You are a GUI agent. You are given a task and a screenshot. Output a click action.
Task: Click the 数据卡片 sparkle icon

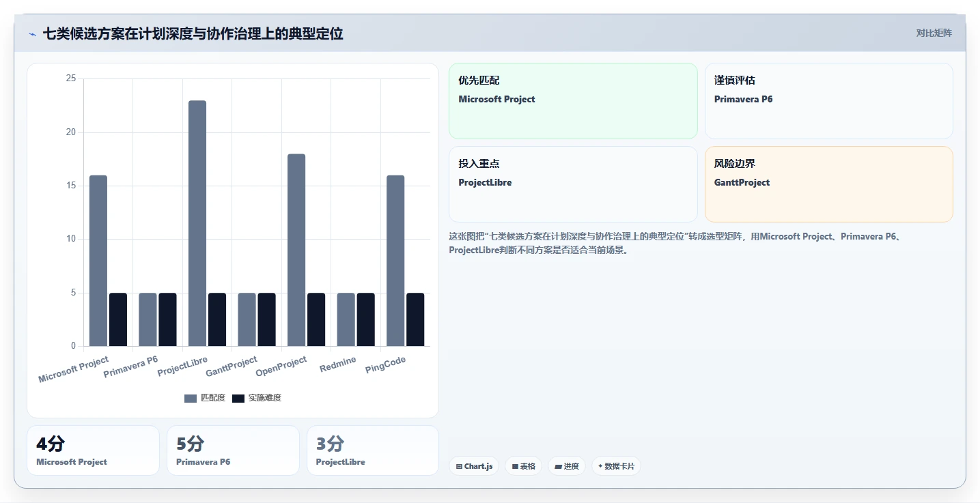[600, 466]
